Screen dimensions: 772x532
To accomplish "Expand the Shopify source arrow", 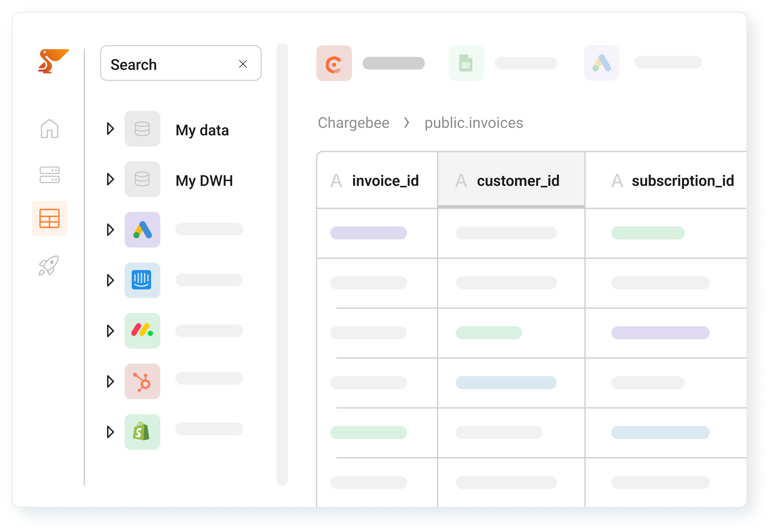I will (111, 432).
